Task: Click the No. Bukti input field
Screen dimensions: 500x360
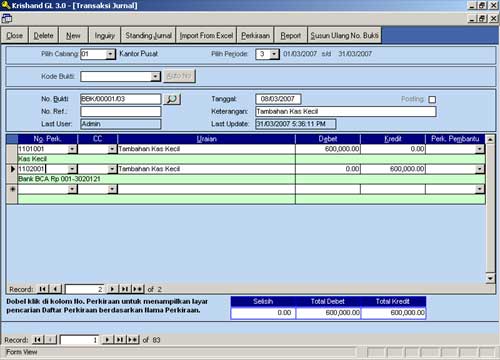Action: click(121, 99)
